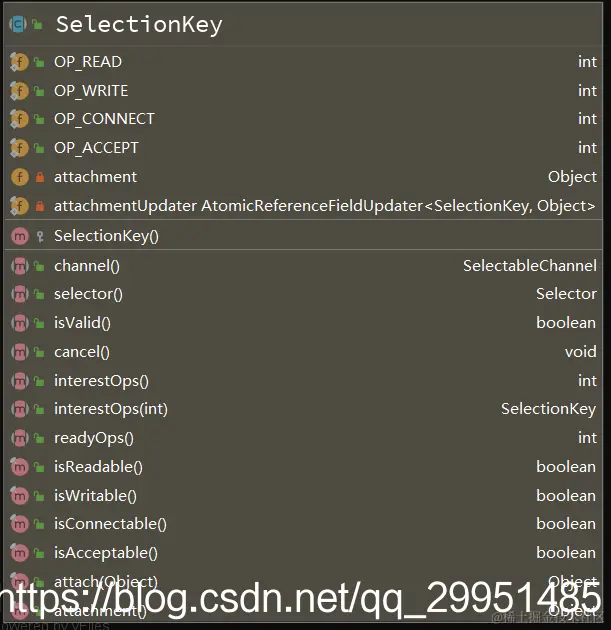
Task: Click the int return type of readyOps()
Action: point(587,438)
